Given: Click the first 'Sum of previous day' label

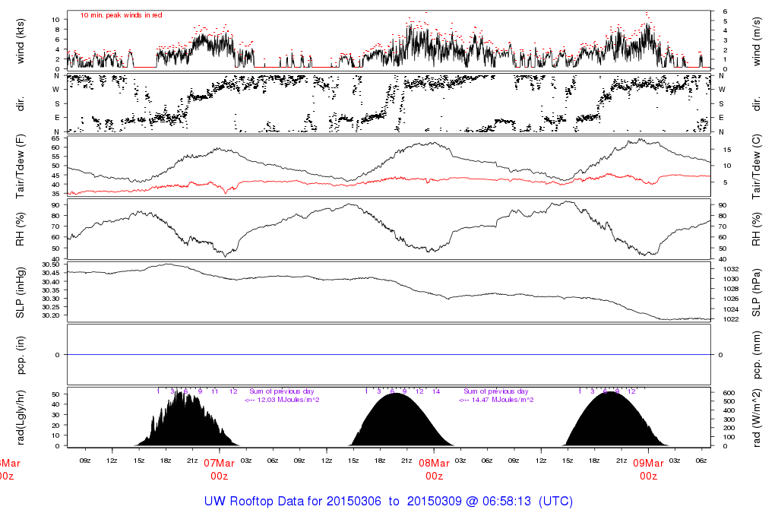Looking at the screenshot, I should pyautogui.click(x=282, y=391).
